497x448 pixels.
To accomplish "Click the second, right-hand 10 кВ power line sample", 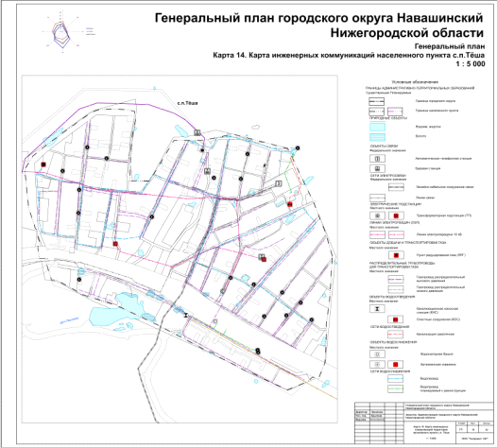I will [396, 234].
